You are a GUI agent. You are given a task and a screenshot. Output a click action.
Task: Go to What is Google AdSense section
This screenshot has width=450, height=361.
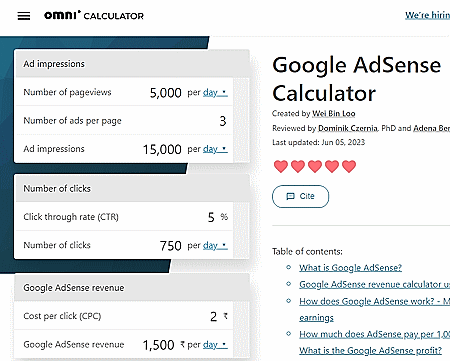pyautogui.click(x=350, y=268)
